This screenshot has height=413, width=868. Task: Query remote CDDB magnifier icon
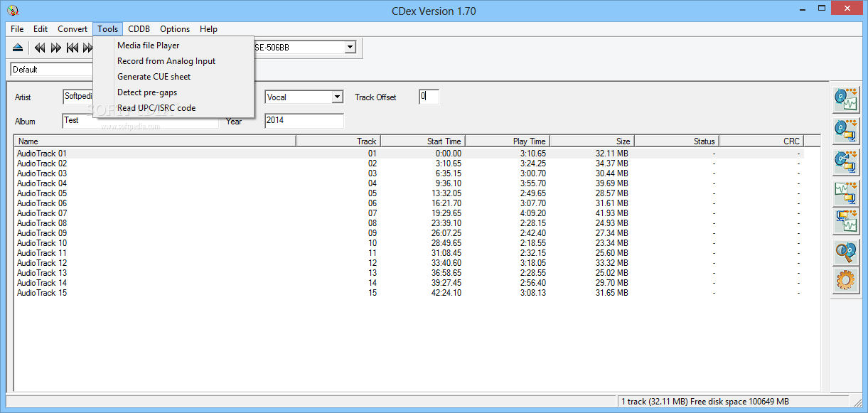click(x=845, y=252)
